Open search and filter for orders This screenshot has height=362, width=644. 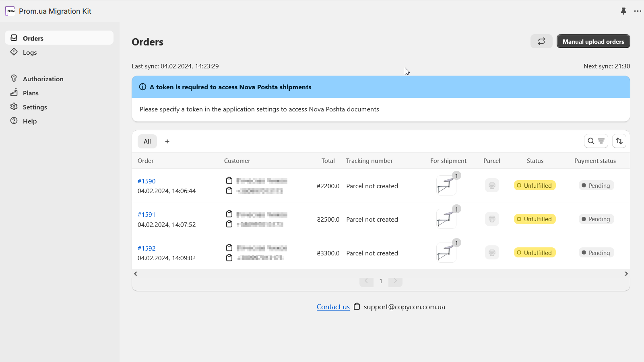[596, 141]
